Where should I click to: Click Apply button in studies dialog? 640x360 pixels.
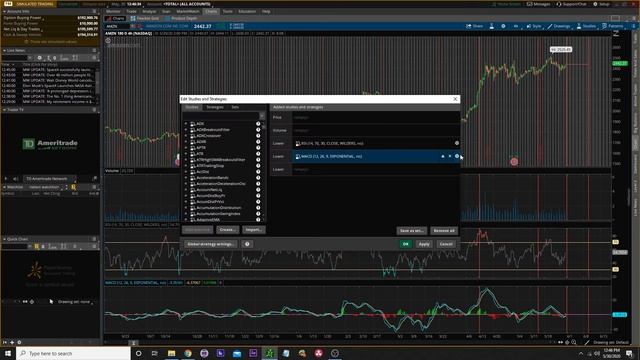(424, 244)
